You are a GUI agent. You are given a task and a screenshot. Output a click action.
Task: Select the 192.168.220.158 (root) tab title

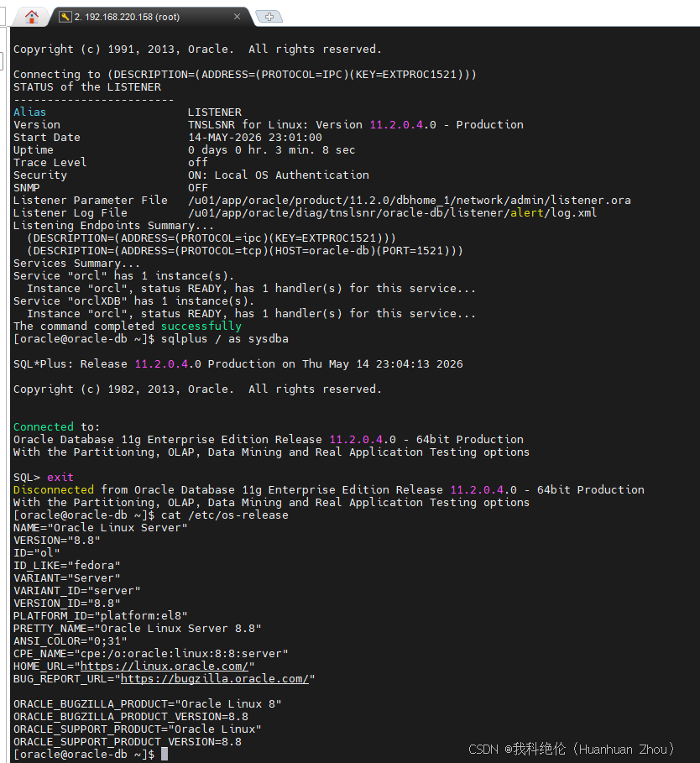(x=127, y=17)
